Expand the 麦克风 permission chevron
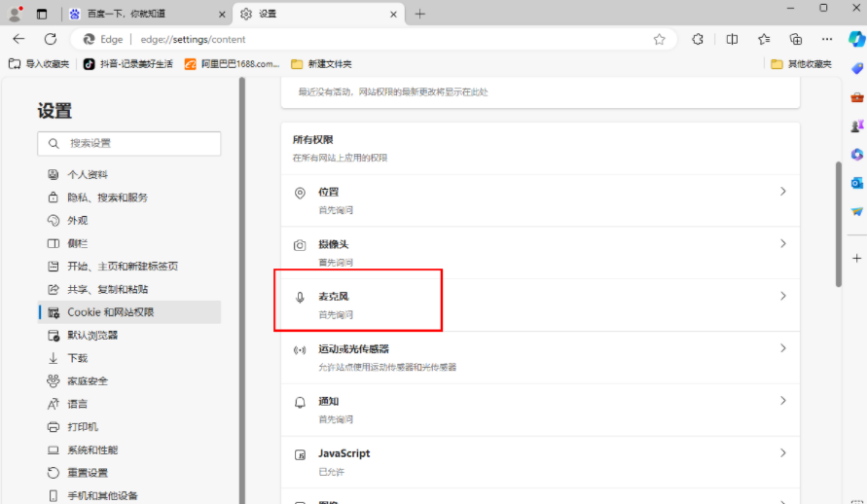This screenshot has width=867, height=504. coord(783,296)
